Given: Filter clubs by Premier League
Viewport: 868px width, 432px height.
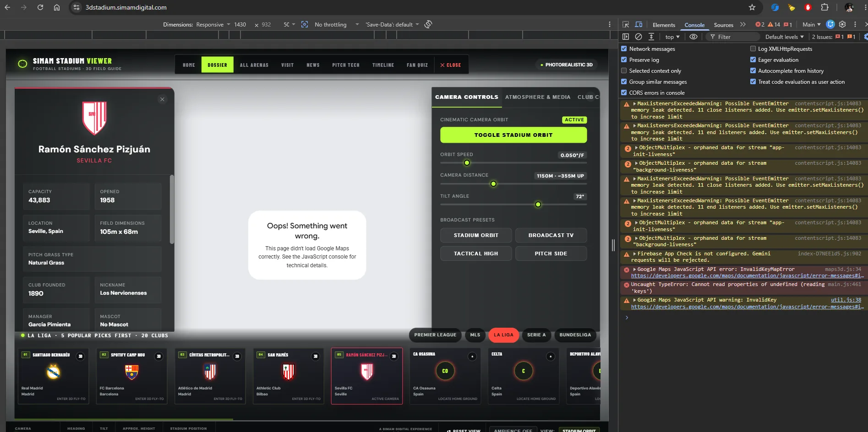Looking at the screenshot, I should pos(435,335).
